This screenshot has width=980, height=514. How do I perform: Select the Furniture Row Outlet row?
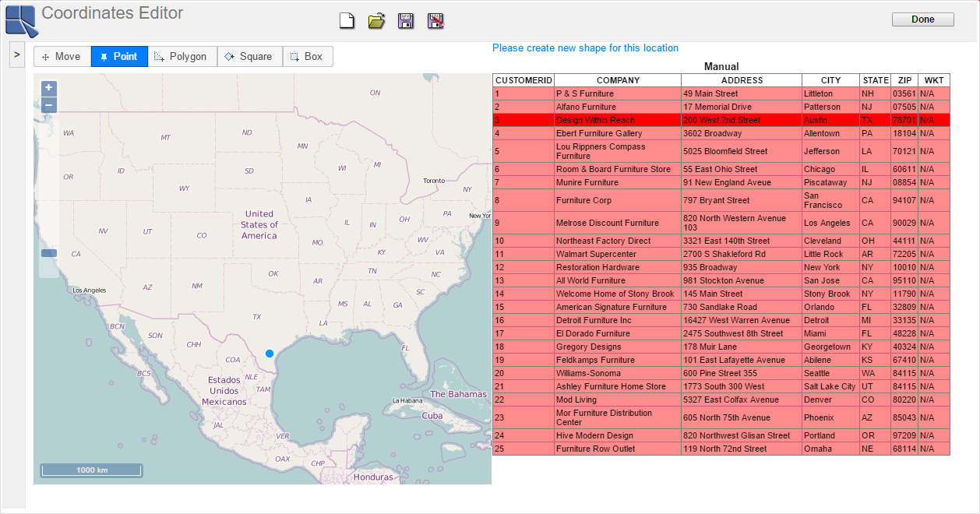pos(721,449)
